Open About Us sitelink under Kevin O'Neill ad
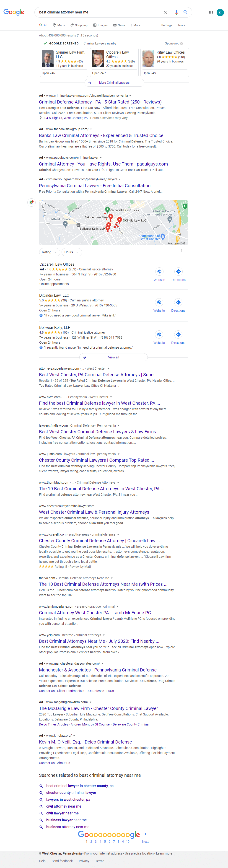The width and height of the screenshot is (228, 868). (64, 763)
